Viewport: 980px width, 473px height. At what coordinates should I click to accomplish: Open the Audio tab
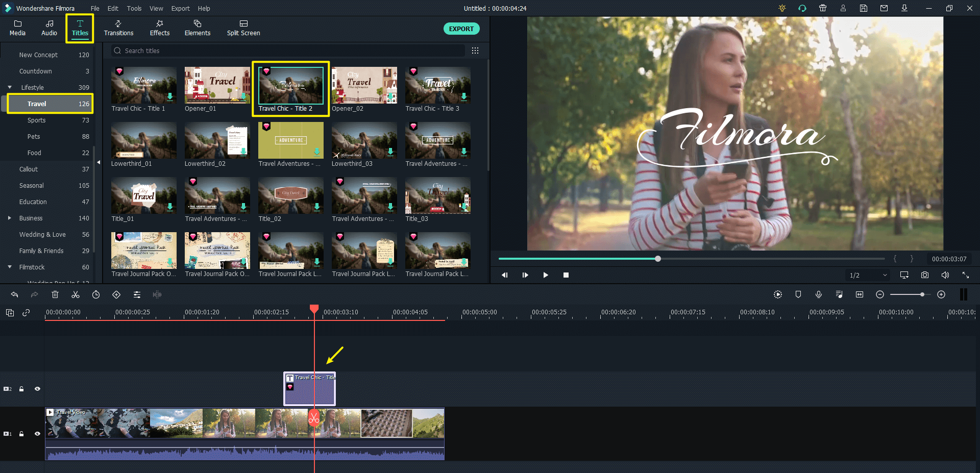pos(49,28)
